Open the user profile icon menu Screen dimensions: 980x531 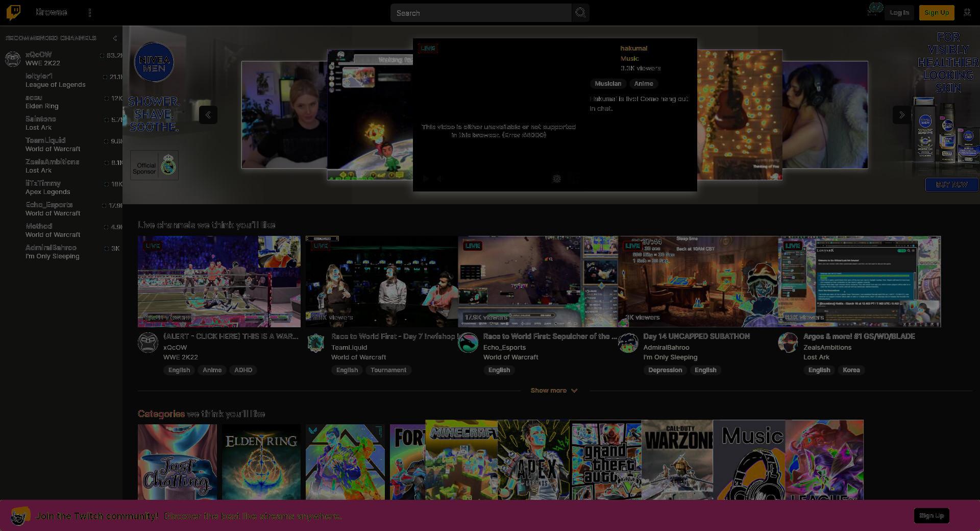[x=967, y=13]
